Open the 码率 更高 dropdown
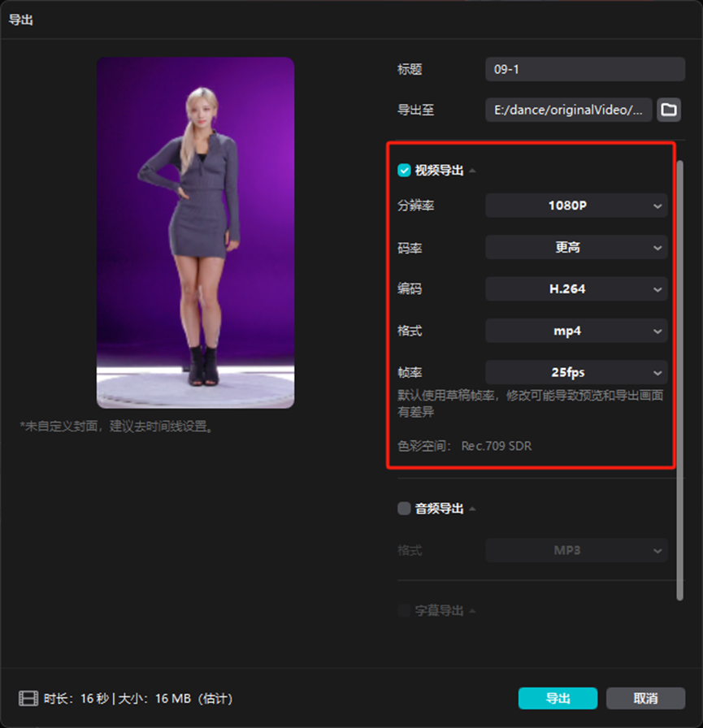703x728 pixels. [x=576, y=248]
